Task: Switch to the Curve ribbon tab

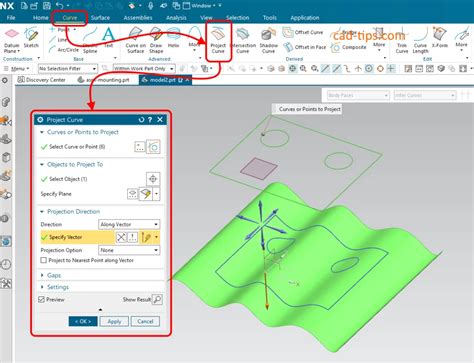Action: 70,18
